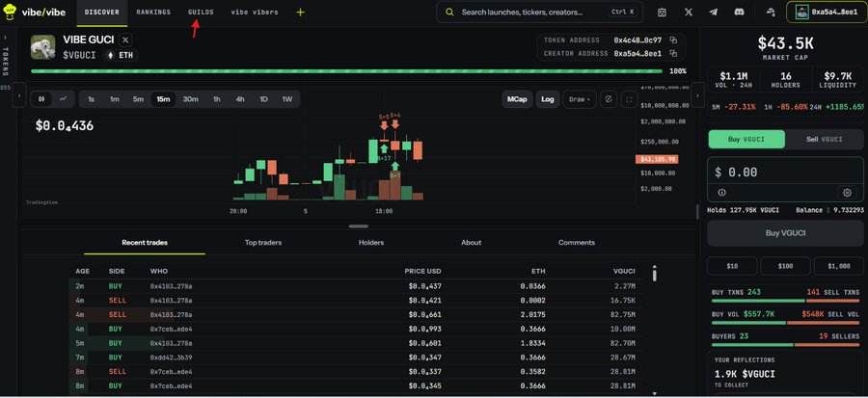The height and width of the screenshot is (398, 868).
Task: Open the vibe vibers tab
Action: point(255,13)
